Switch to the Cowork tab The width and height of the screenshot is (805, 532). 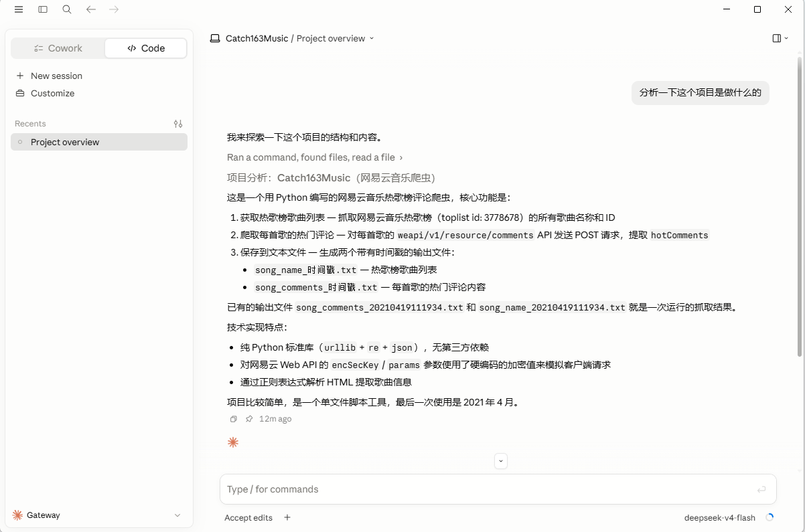coord(58,48)
